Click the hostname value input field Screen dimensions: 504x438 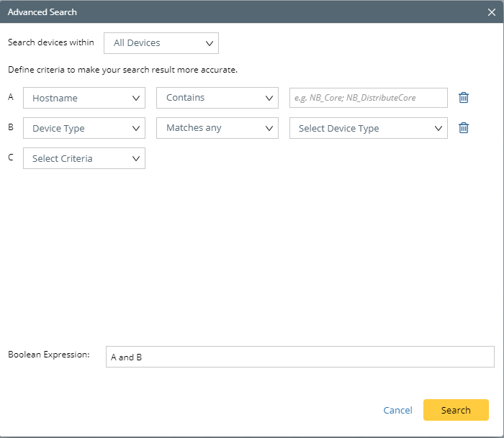pos(368,98)
